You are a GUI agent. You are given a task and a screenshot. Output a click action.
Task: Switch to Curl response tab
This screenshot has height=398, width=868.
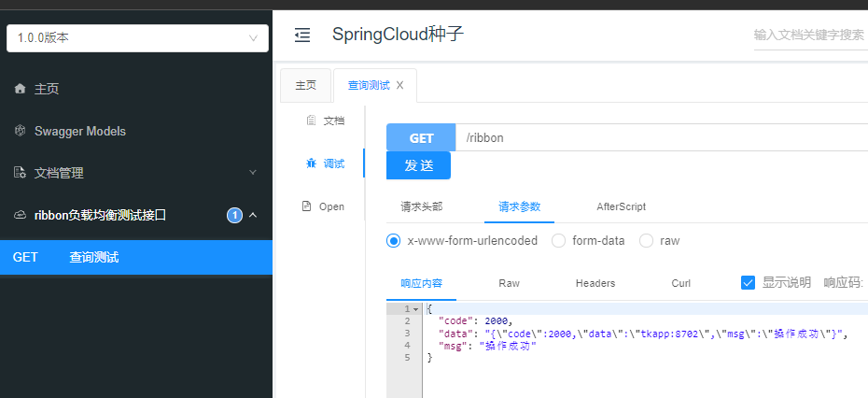(x=681, y=283)
